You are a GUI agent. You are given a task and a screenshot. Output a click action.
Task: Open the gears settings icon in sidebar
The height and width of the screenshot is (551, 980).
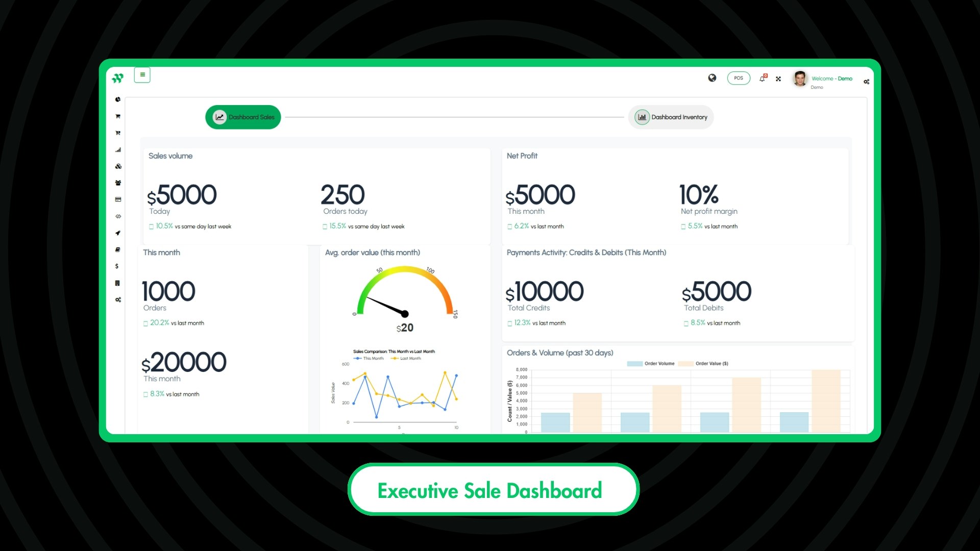(x=117, y=299)
